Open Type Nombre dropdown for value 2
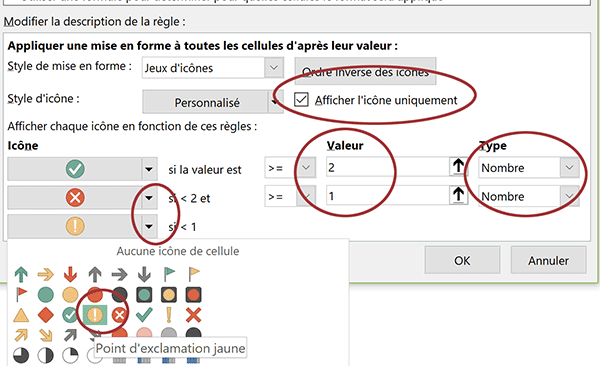Viewport: 600px width, 366px height. [569, 168]
